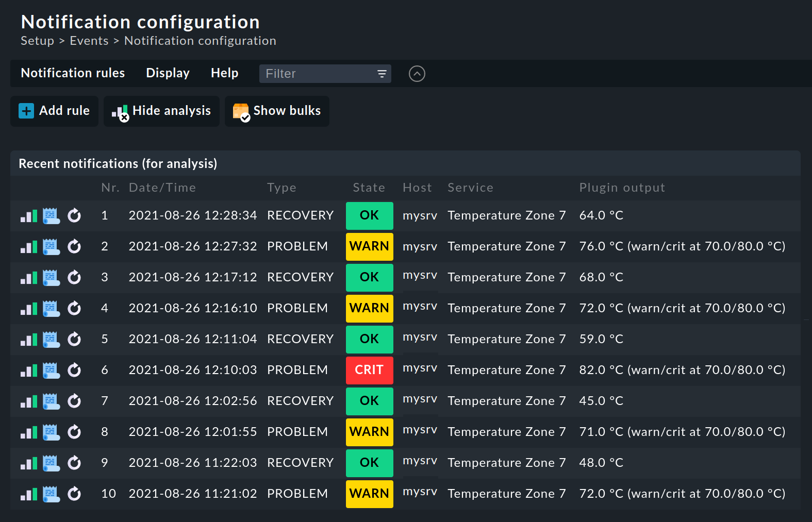Show context of the 12:16:10 notification

(x=51, y=309)
